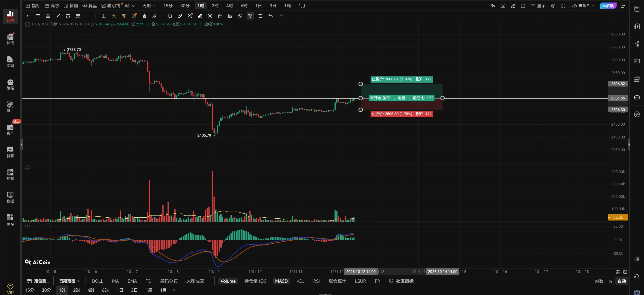The width and height of the screenshot is (644, 295).
Task: Click the AI解读 button
Action: 608,6
